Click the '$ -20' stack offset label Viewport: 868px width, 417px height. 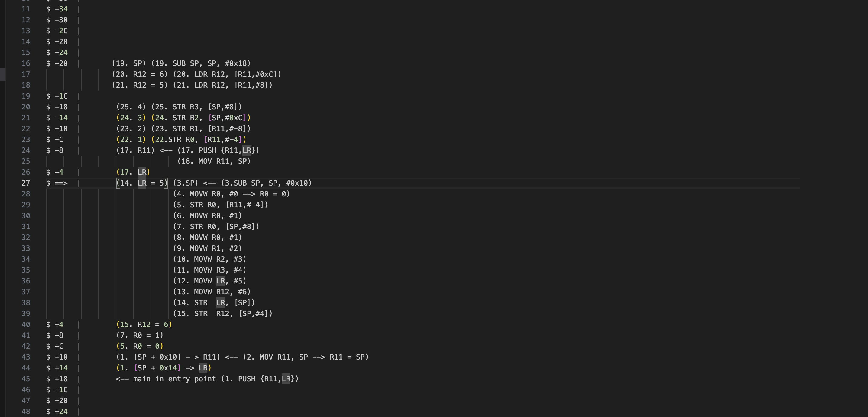coord(57,63)
